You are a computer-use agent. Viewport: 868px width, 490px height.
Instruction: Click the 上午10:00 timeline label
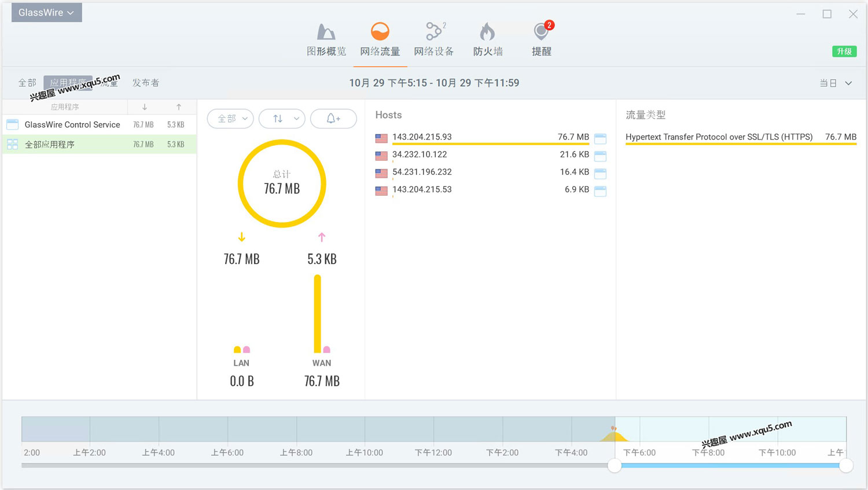[365, 452]
